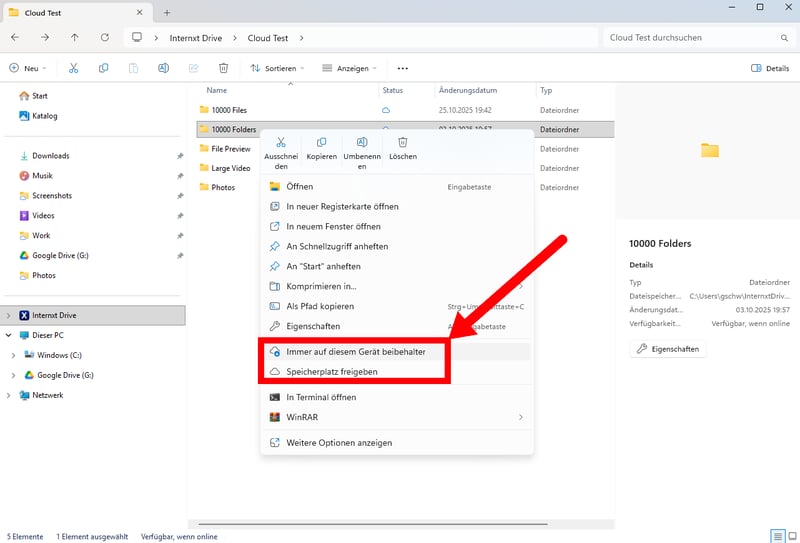800x543 pixels.
Task: Click the Kopieren icon in context menu
Action: click(321, 143)
